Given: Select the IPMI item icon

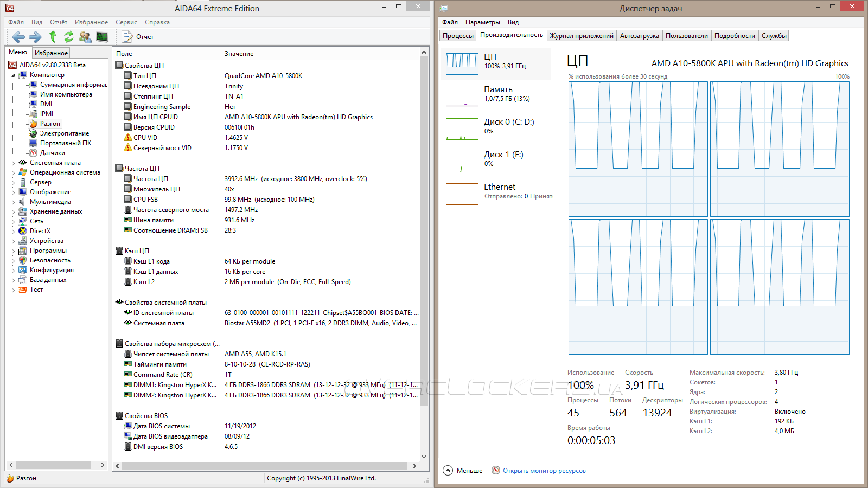Looking at the screenshot, I should [34, 114].
